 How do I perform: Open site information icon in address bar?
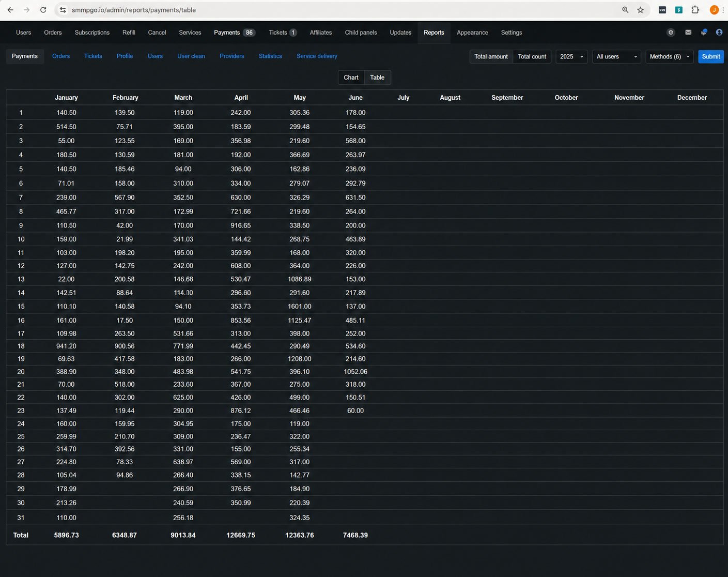63,10
